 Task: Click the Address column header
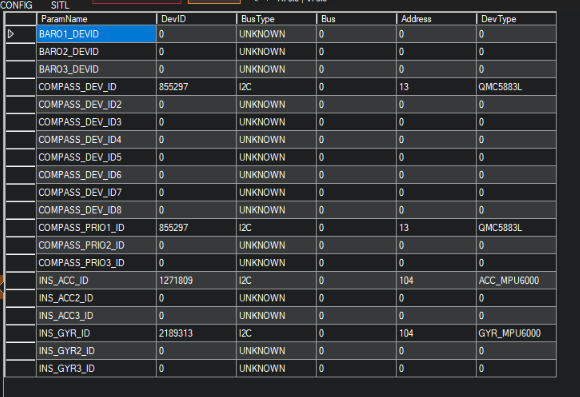coord(436,19)
